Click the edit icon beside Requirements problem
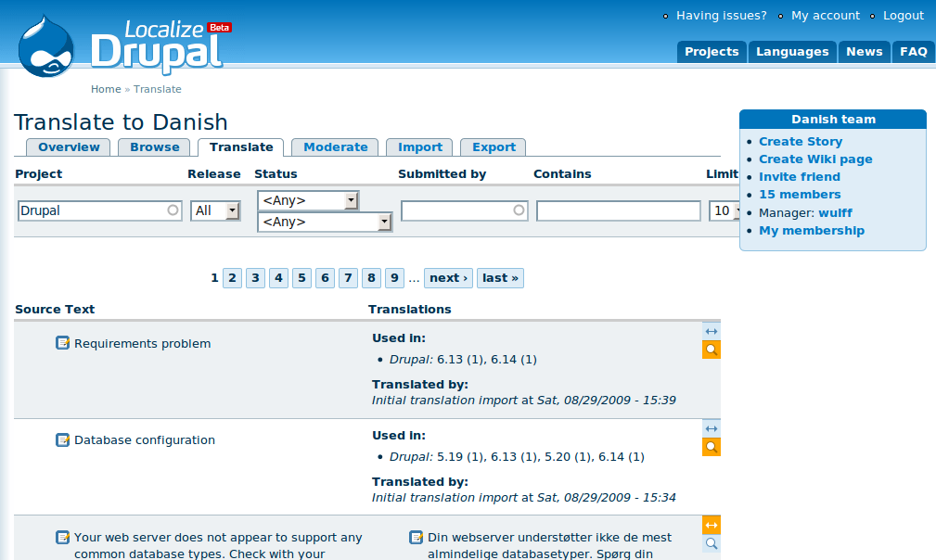 coord(63,343)
